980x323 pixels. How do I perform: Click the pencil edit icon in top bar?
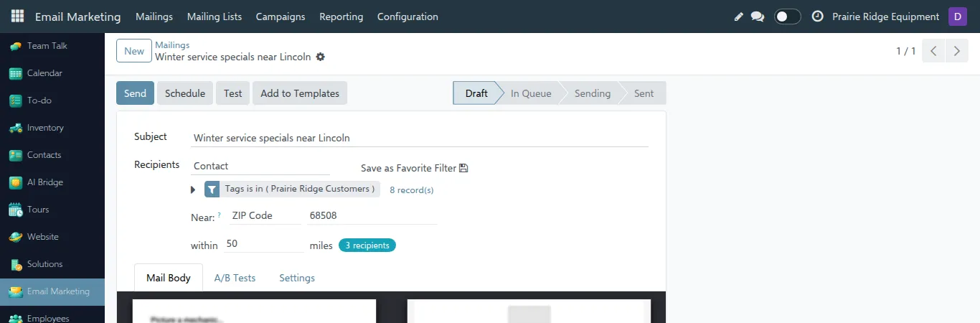739,17
